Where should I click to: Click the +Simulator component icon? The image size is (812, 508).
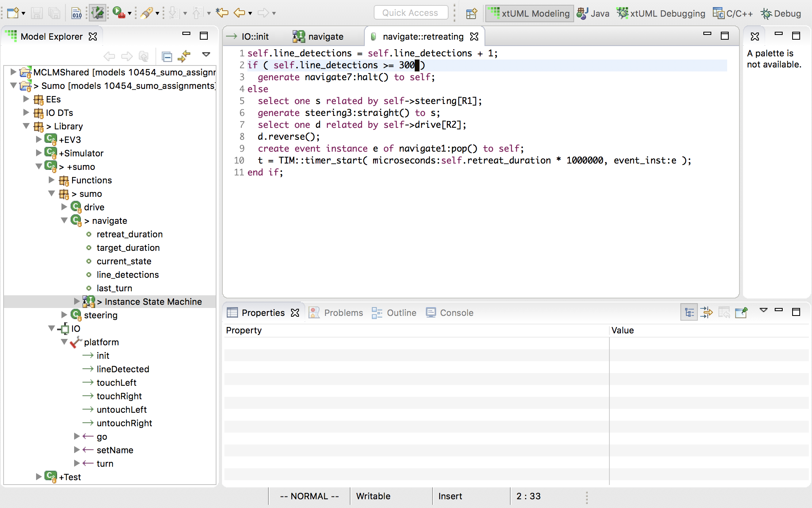(51, 153)
